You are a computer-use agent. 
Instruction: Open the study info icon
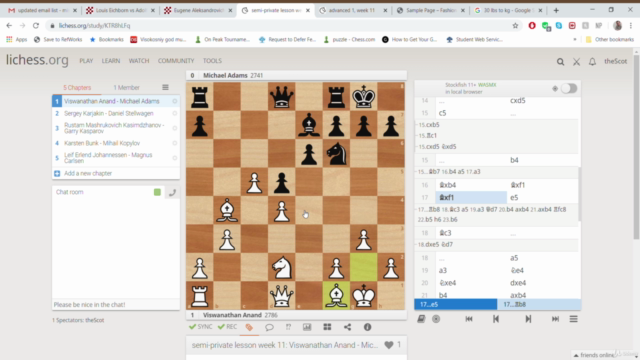pyautogui.click(x=367, y=327)
